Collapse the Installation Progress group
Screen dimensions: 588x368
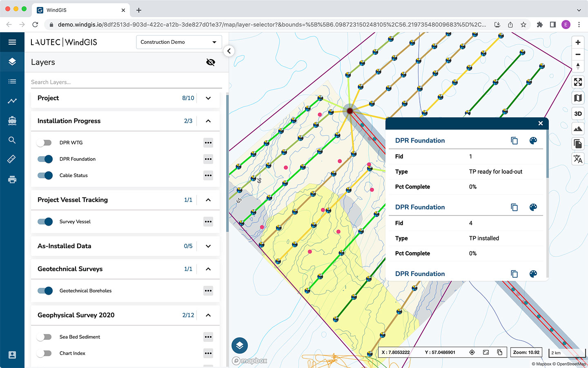pos(208,121)
